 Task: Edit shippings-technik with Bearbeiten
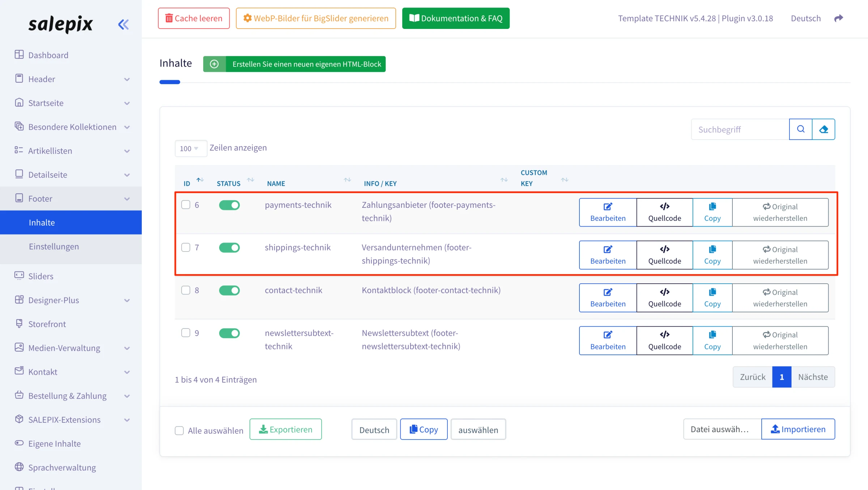click(608, 255)
